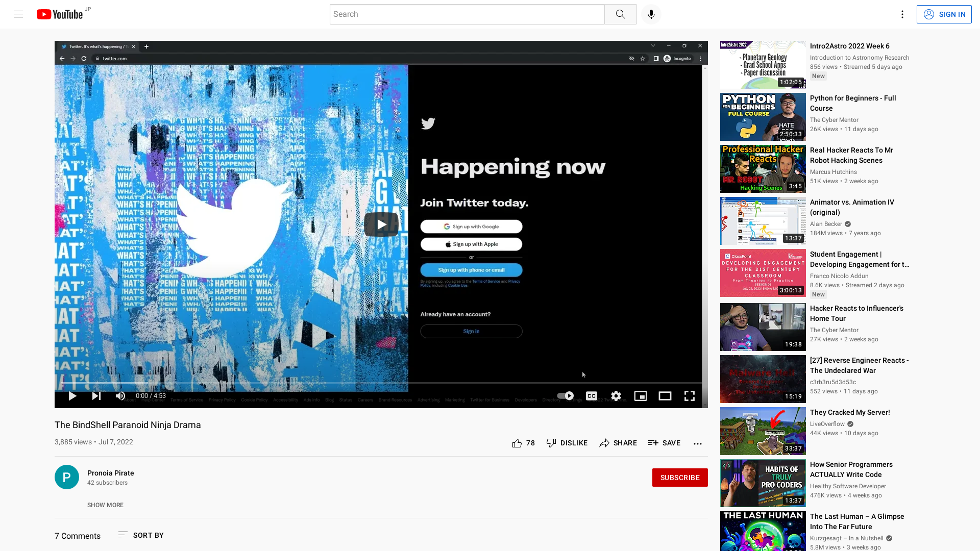This screenshot has height=551, width=980.
Task: Toggle theater mode
Action: coord(665,396)
